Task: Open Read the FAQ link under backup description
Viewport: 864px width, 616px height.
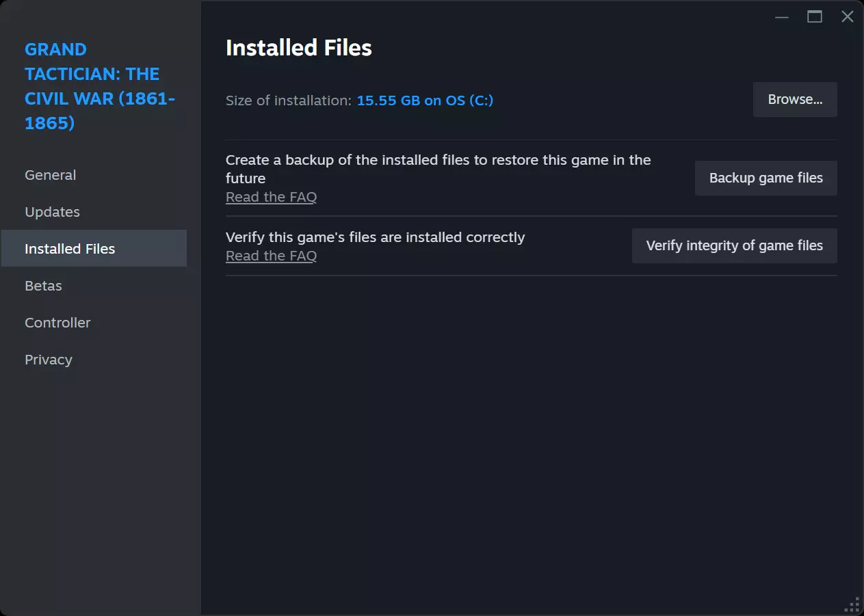Action: (x=271, y=197)
